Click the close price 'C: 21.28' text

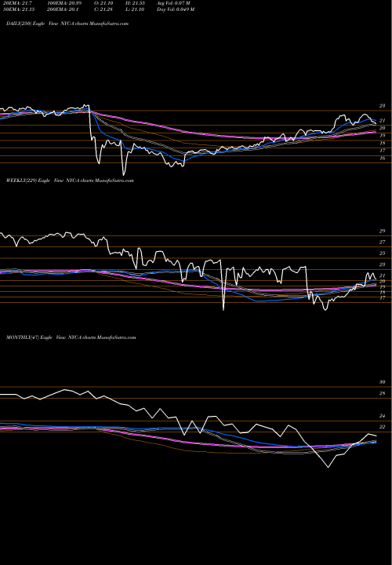[x=104, y=9]
